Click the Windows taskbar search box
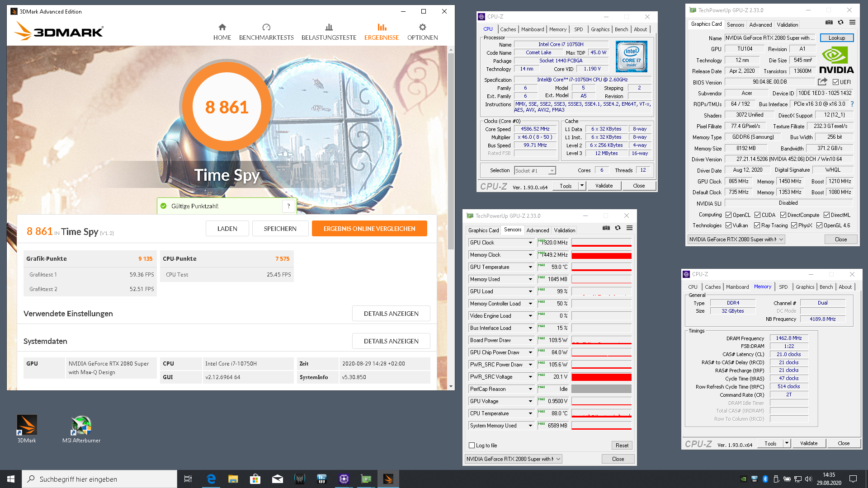 [99, 479]
